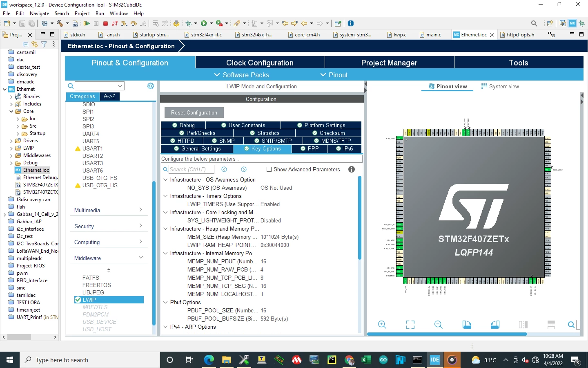Image resolution: width=588 pixels, height=368 pixels.
Task: Switch to System view
Action: [500, 86]
